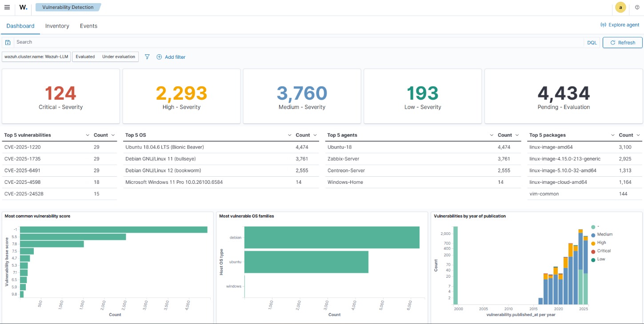This screenshot has width=644, height=324.
Task: Switch to the Inventory tab
Action: (57, 26)
